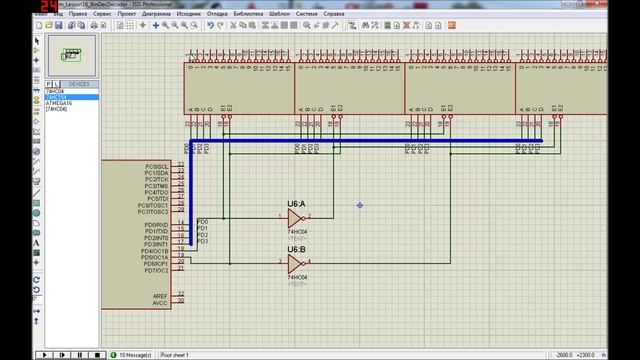This screenshot has height=360, width=640.
Task: Select the Generator mode tool
Action: [x=37, y=151]
